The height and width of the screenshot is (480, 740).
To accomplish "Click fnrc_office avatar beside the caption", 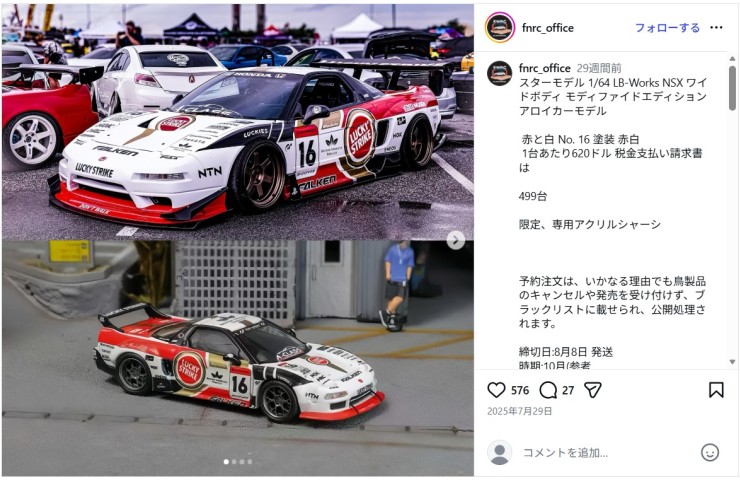I will point(500,74).
